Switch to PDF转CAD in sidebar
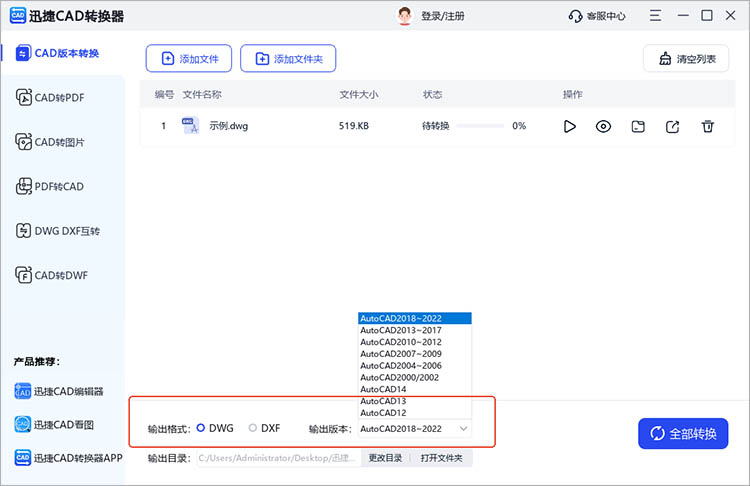Image resolution: width=750 pixels, height=486 pixels. (x=50, y=187)
